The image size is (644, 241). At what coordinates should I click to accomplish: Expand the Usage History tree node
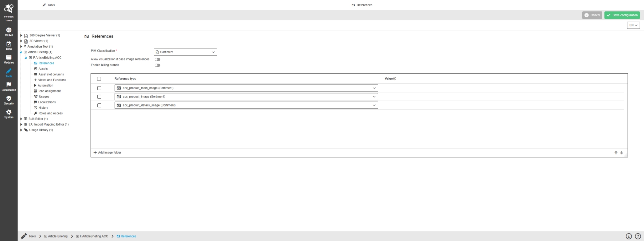[21, 130]
